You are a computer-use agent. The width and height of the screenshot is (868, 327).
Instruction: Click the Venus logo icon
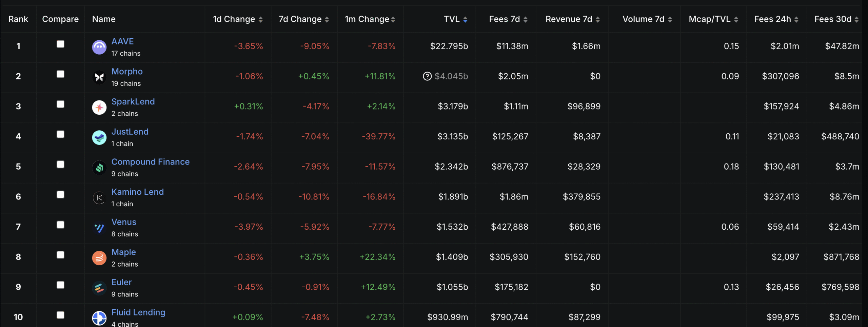(x=99, y=228)
